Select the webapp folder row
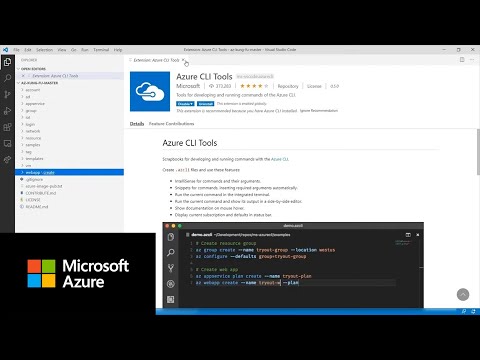 coord(69,172)
